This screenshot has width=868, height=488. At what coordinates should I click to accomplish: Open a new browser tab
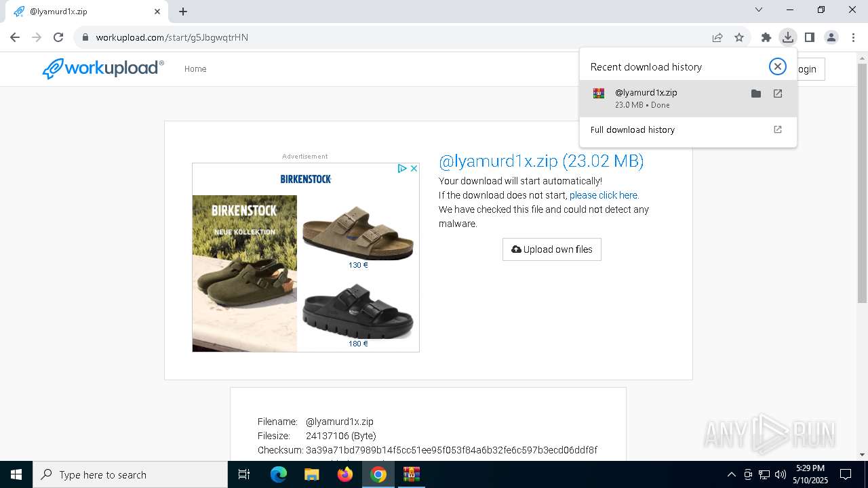(183, 12)
